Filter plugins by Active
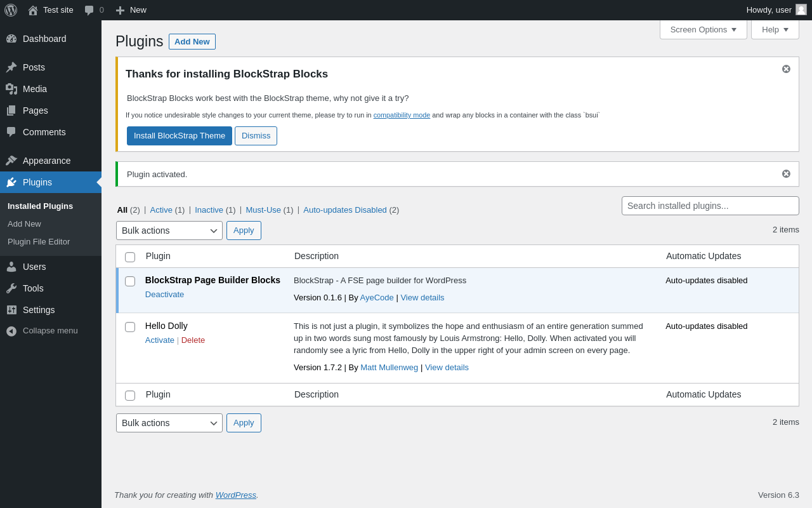Screen dimensions: 812x508 161,210
